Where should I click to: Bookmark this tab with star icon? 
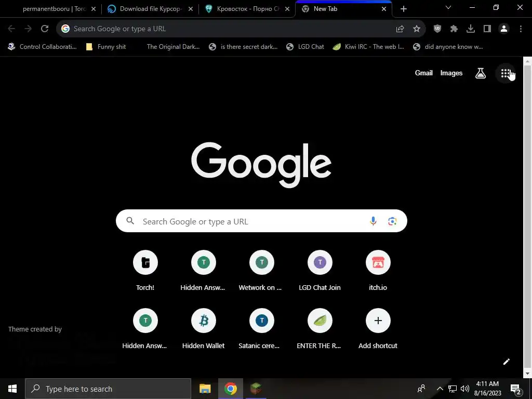coord(417,29)
